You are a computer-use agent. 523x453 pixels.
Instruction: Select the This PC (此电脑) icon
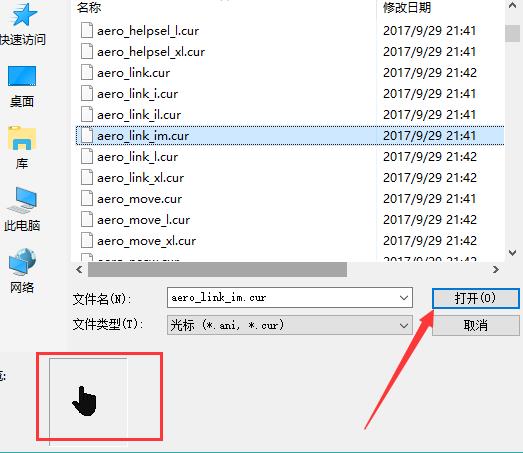tap(22, 200)
